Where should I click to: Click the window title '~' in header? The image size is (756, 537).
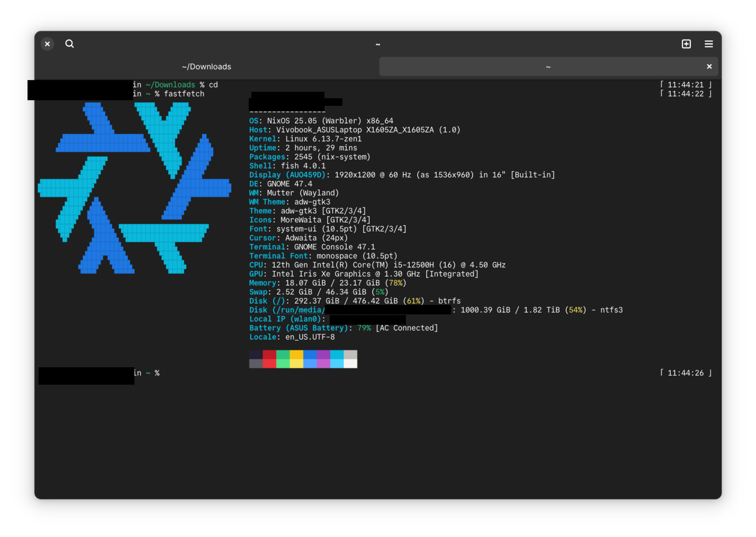coord(378,44)
